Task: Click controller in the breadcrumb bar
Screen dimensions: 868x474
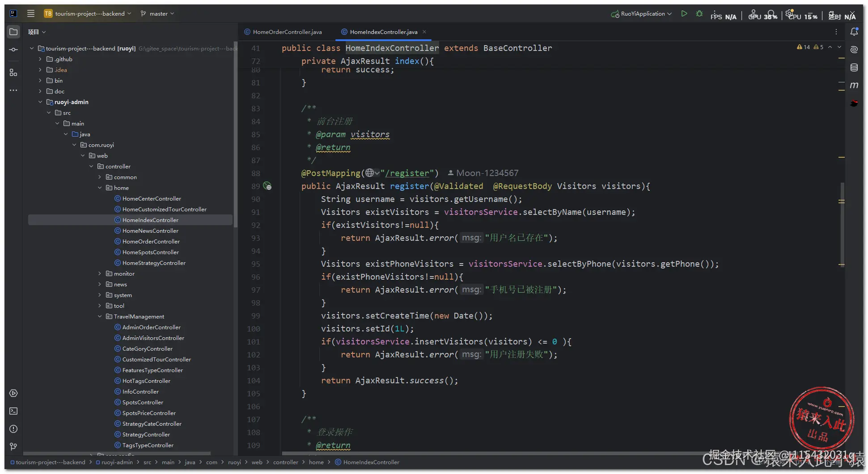Action: point(285,462)
